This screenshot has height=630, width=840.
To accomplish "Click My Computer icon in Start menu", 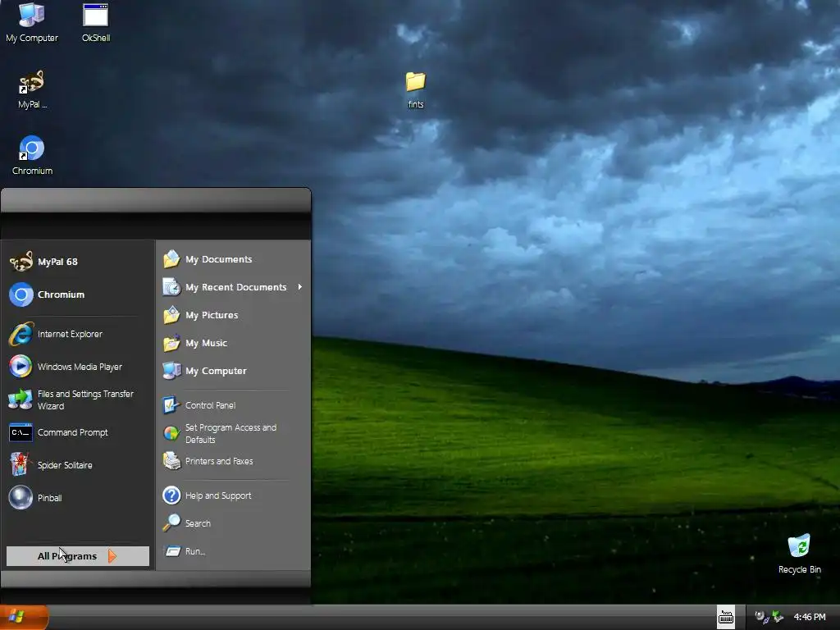I will 171,371.
